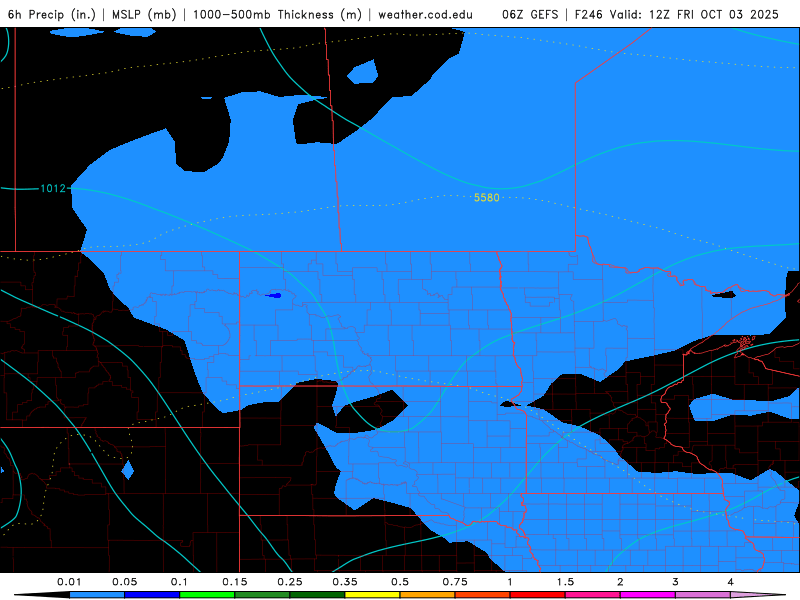Click the yellow 0.35 legend swatch
800x600 pixels.
tap(372, 595)
